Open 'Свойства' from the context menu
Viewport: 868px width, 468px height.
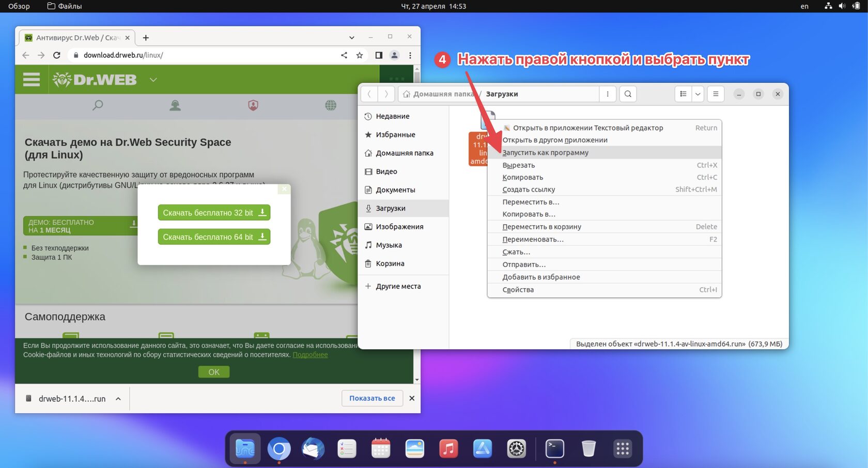pyautogui.click(x=605, y=290)
